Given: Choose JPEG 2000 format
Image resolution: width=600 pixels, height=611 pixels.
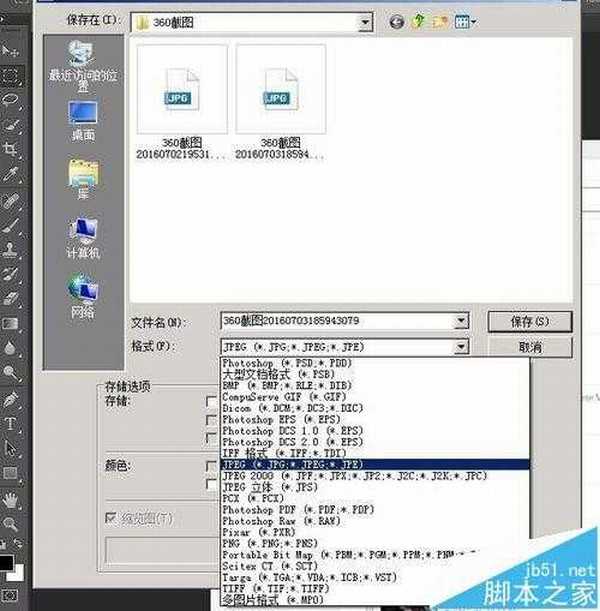Looking at the screenshot, I should [375, 476].
